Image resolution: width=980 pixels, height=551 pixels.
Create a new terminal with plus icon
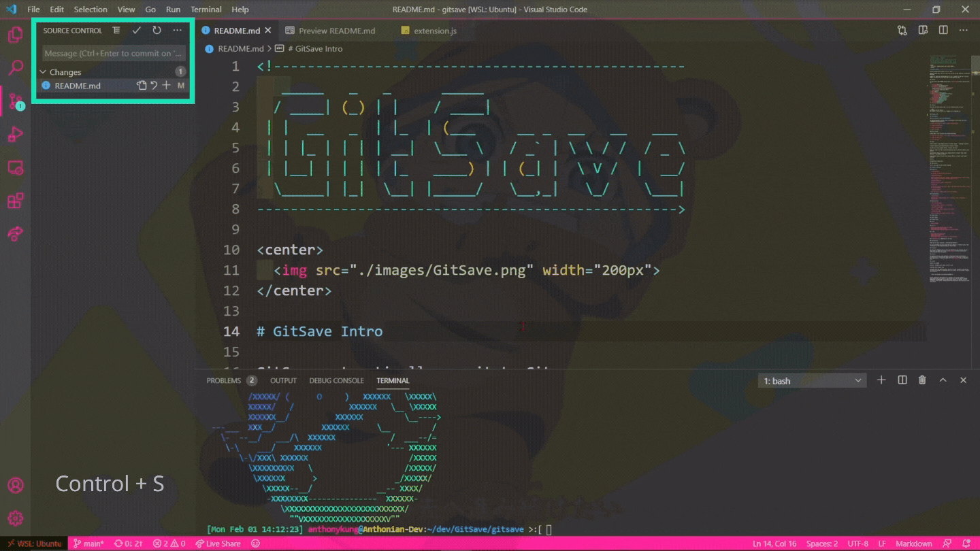(x=881, y=380)
